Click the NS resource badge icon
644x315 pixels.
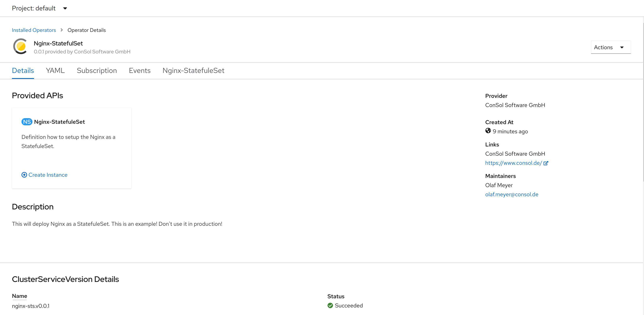click(27, 122)
